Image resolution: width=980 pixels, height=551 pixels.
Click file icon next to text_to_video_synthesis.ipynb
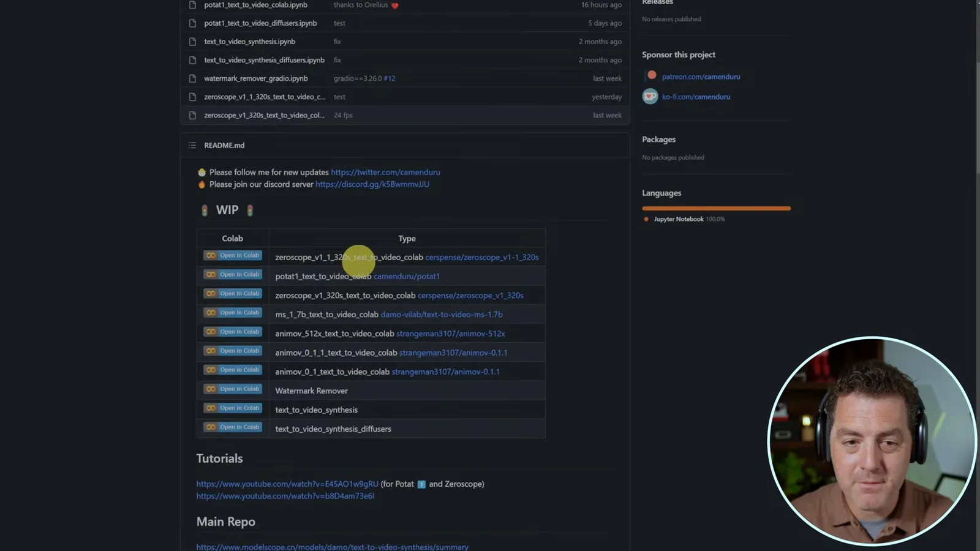pyautogui.click(x=192, y=42)
